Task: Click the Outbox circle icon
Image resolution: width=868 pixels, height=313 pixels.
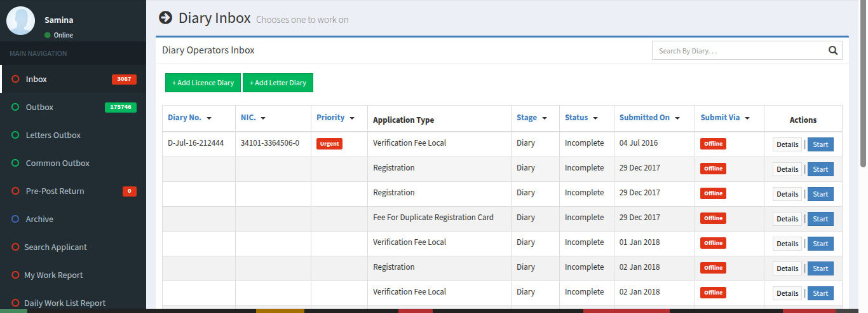Action: coord(15,108)
